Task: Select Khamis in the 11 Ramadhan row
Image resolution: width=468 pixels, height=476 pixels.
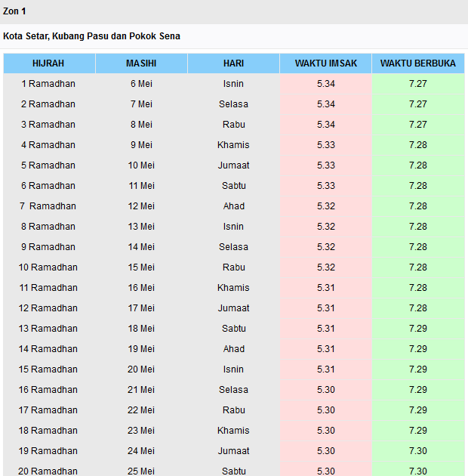Action: point(233,288)
